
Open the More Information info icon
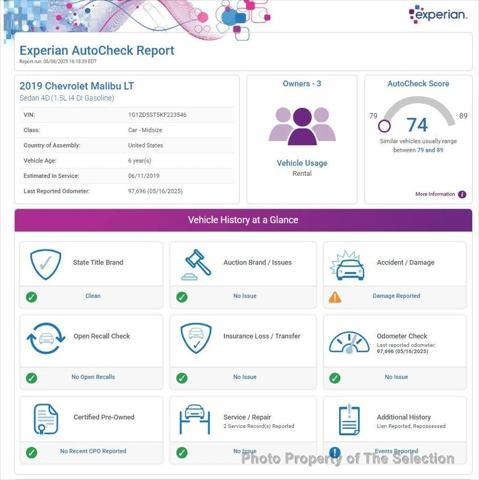click(462, 194)
